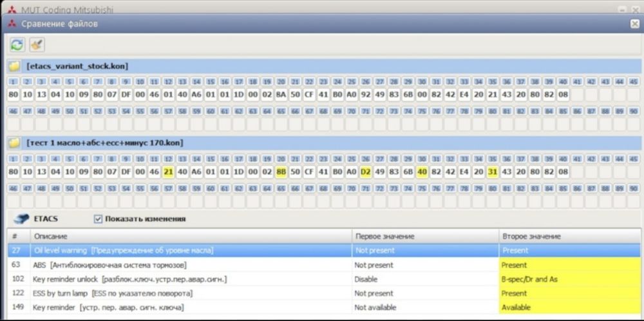Sort by the Первое значение column header

425,237
